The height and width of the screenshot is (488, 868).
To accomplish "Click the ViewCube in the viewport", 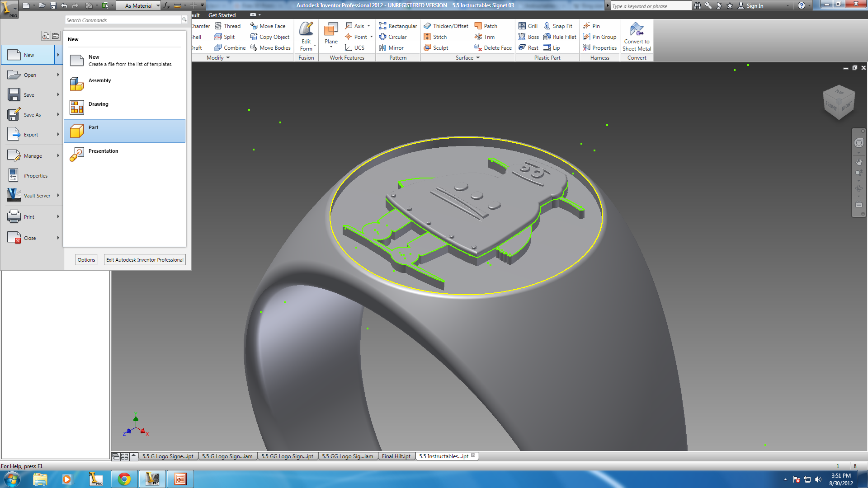I will click(839, 102).
